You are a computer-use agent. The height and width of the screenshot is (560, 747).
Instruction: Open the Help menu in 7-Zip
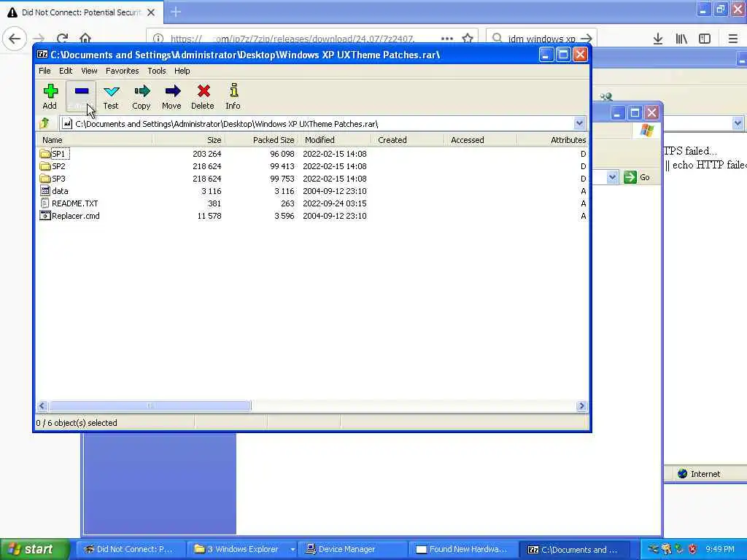coord(182,71)
